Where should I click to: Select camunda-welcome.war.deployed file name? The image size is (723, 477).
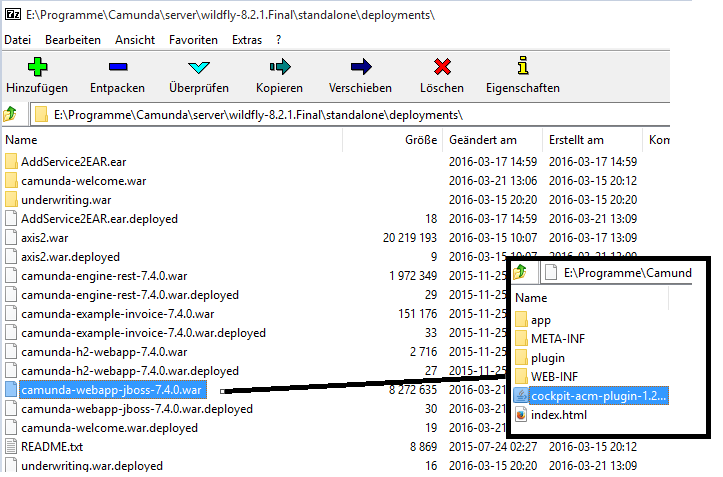click(x=109, y=428)
